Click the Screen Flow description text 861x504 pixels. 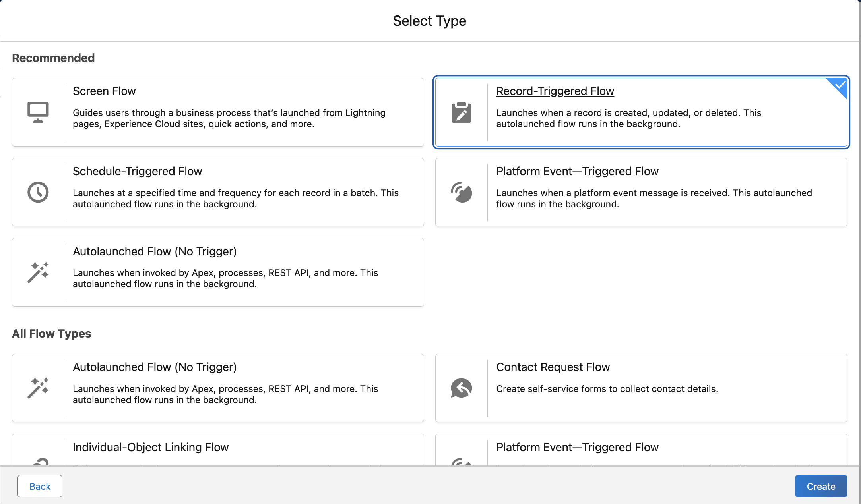(229, 118)
